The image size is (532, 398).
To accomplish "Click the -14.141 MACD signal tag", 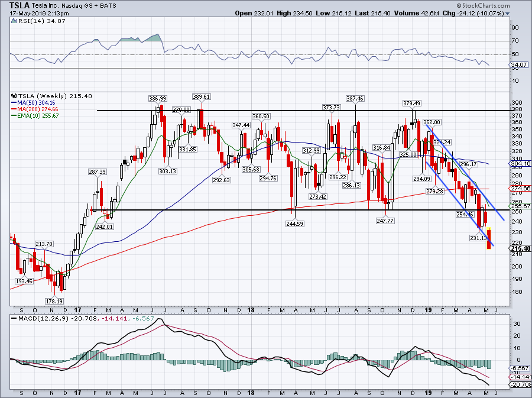I will 520,377.
